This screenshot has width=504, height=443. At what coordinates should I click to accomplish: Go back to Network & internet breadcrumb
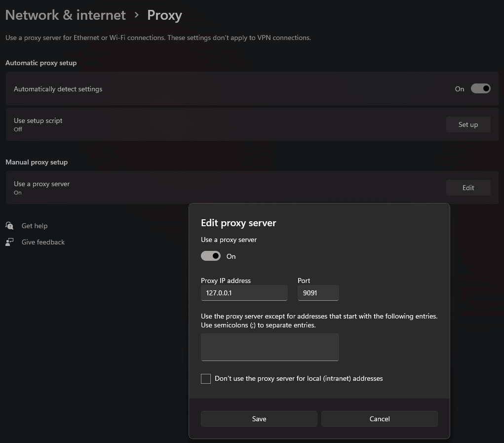coord(66,15)
